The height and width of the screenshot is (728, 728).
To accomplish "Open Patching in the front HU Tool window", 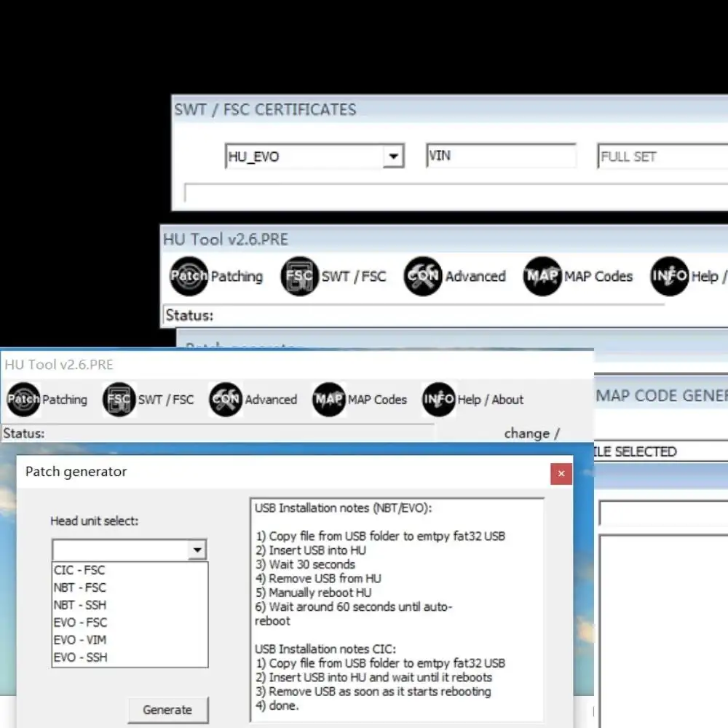I will tap(47, 399).
